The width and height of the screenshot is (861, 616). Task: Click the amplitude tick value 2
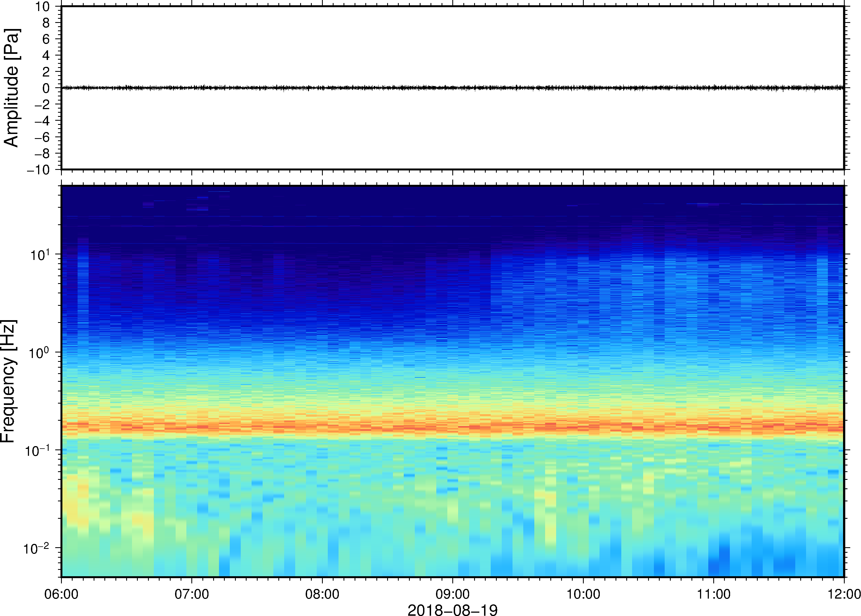(46, 72)
